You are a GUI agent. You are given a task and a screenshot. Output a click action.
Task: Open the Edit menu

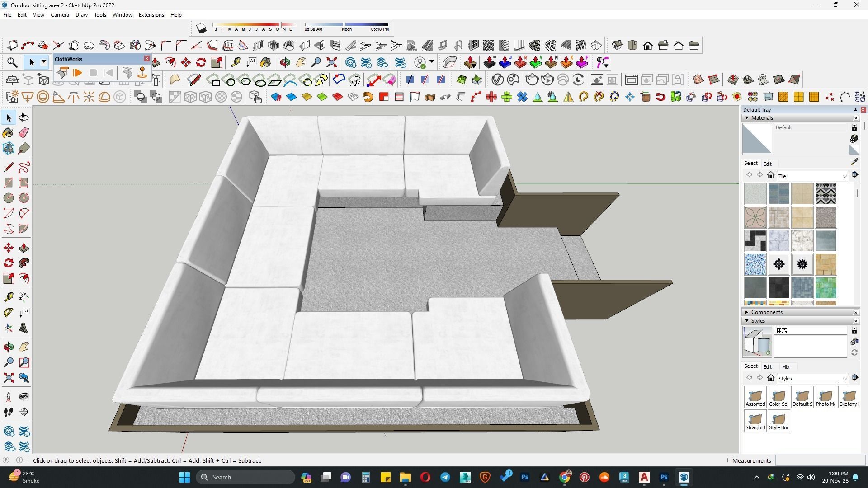(22, 15)
